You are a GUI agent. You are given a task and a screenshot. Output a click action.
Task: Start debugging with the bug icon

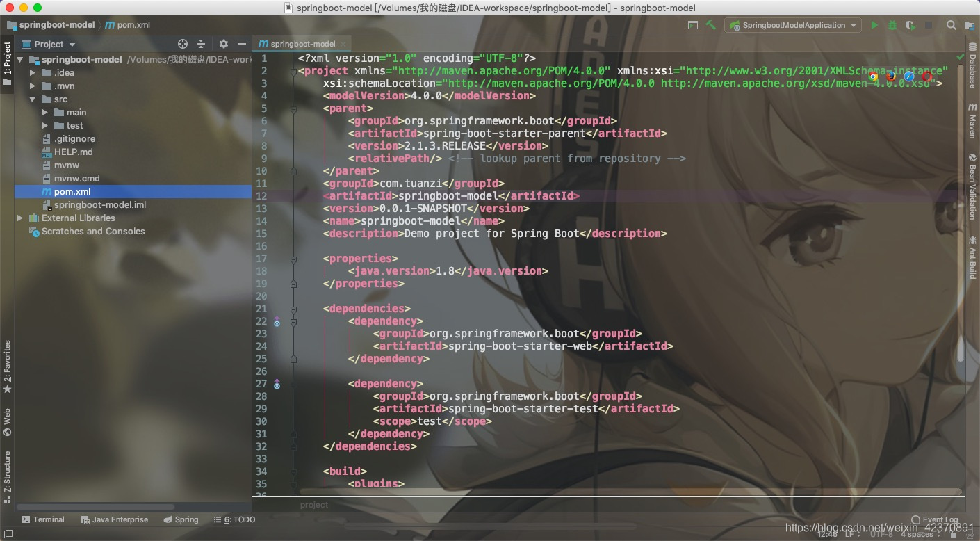pyautogui.click(x=892, y=25)
